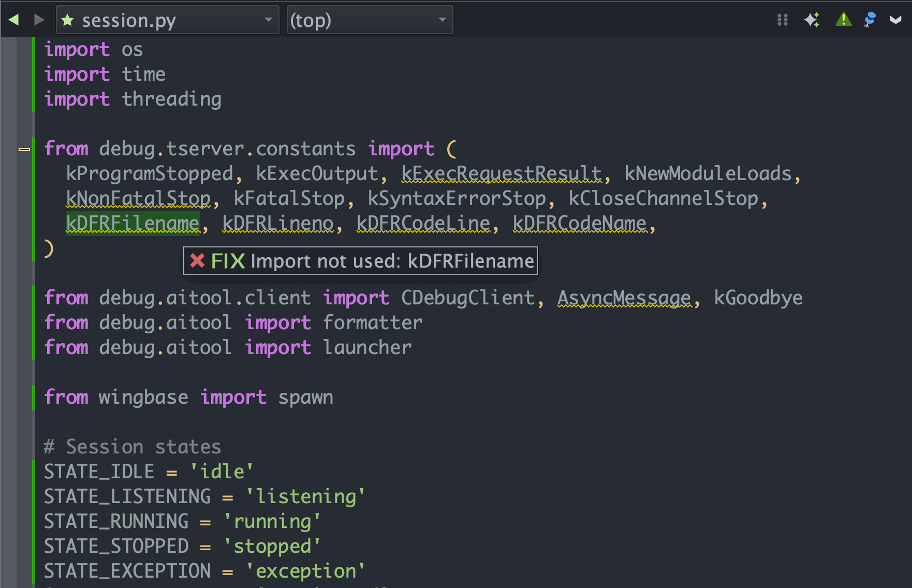Go back with the left arrow icon
This screenshot has height=588, width=912.
coord(14,20)
